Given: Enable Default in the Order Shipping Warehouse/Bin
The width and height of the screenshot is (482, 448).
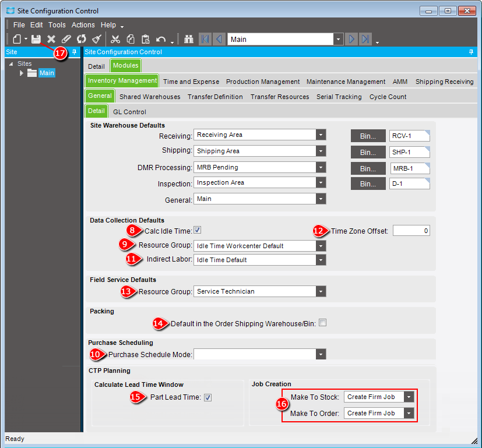Looking at the screenshot, I should pyautogui.click(x=322, y=322).
